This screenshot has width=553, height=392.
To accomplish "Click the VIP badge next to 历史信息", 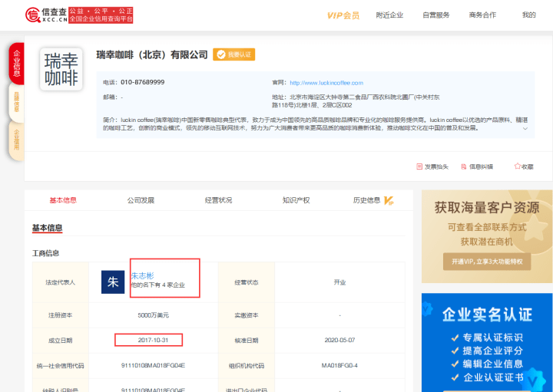I will (x=389, y=201).
